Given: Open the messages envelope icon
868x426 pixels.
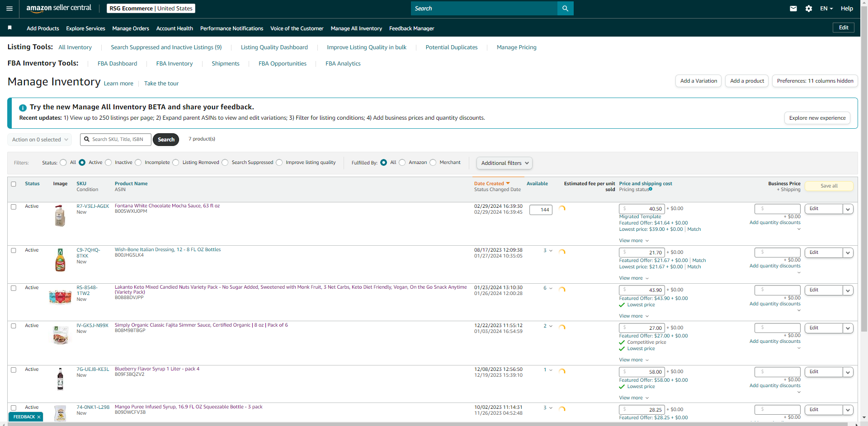Looking at the screenshot, I should click(x=793, y=9).
